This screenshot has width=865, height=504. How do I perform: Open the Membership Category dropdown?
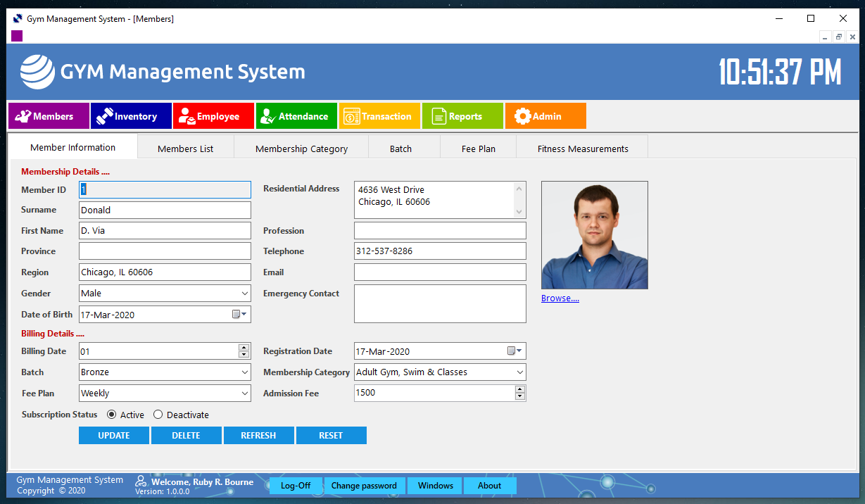(519, 372)
